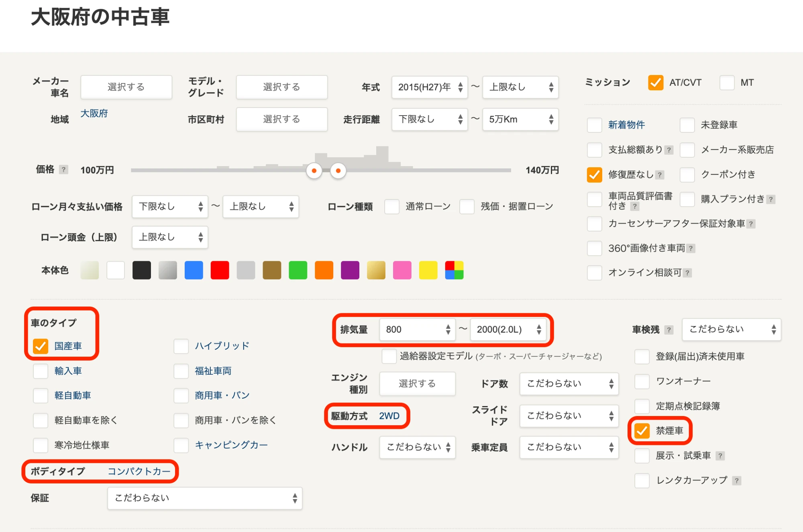Click the メーカー車名 選択する button
The height and width of the screenshot is (532, 803).
(126, 87)
